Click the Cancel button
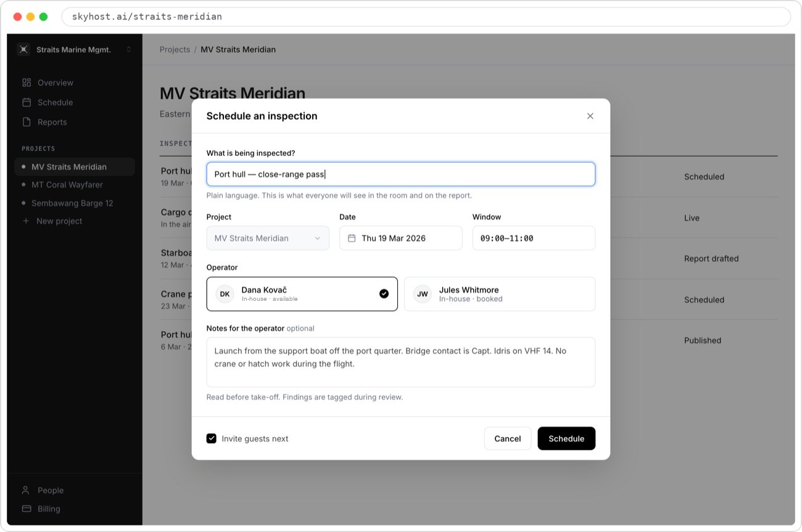 [508, 438]
